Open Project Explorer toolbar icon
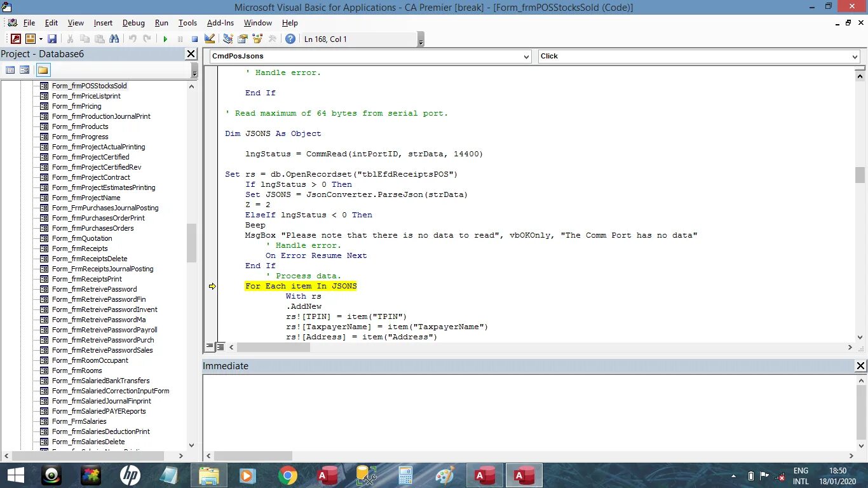This screenshot has width=868, height=488. (228, 39)
